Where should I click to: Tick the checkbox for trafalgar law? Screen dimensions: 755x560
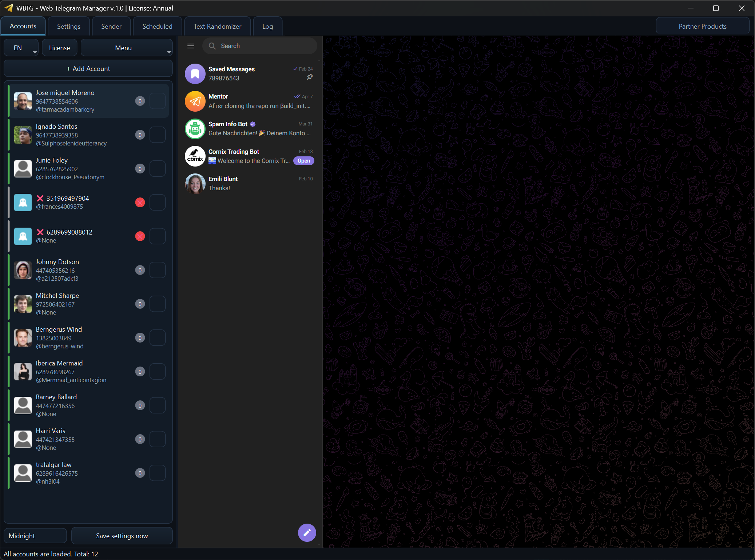(158, 473)
